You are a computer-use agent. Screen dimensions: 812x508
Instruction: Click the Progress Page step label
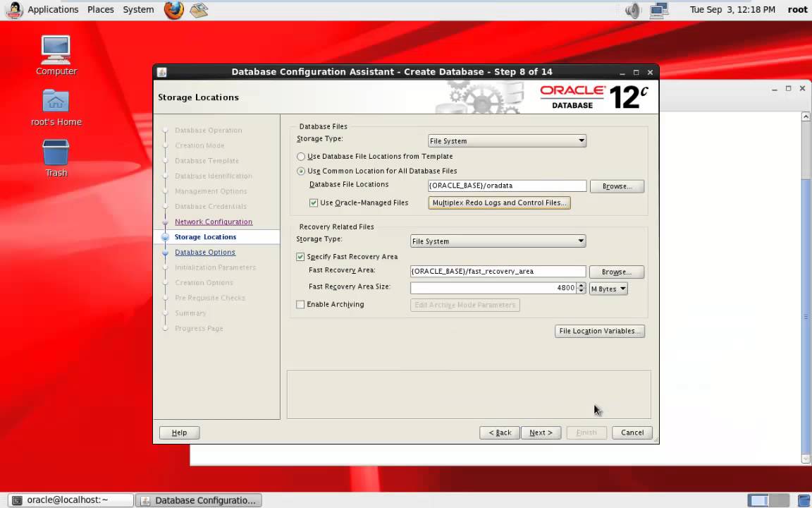(199, 329)
